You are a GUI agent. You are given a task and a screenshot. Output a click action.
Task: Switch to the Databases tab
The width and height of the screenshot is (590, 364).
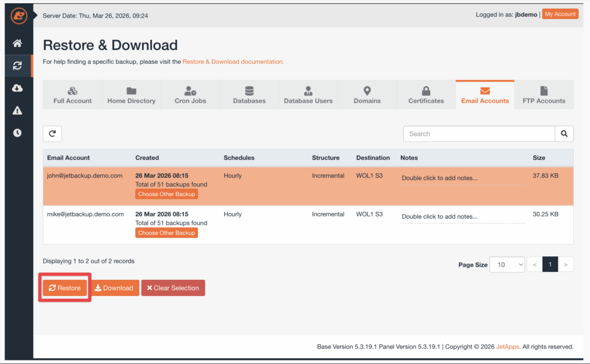(x=249, y=95)
